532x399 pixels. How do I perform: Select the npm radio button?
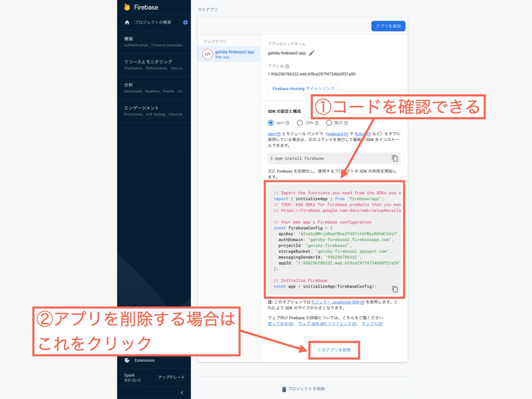coord(271,123)
